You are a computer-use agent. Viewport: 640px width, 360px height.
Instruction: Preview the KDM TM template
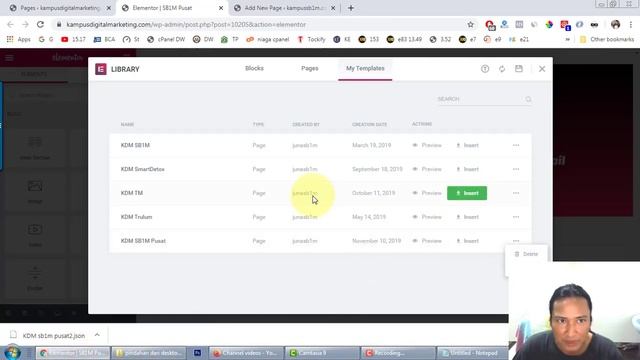427,193
